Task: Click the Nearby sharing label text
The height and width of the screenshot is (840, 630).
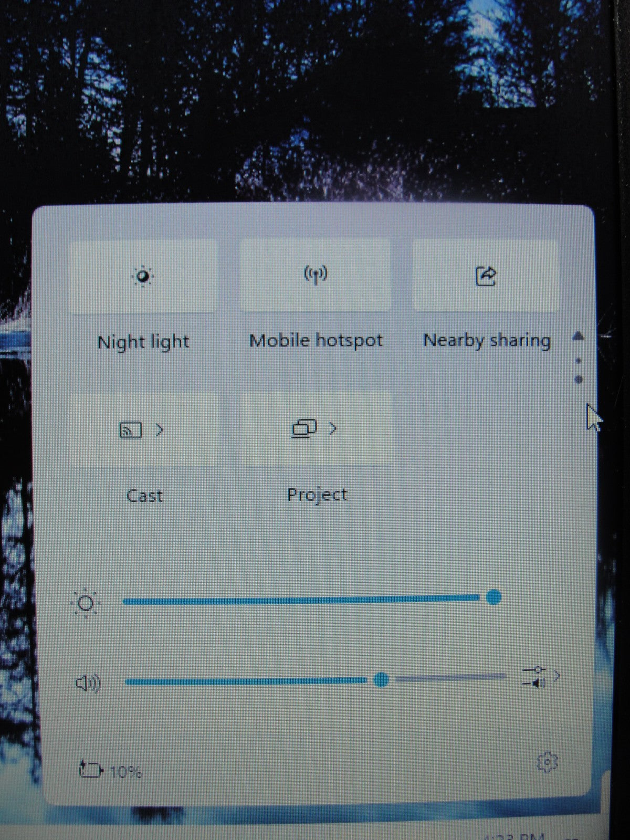Action: click(487, 341)
